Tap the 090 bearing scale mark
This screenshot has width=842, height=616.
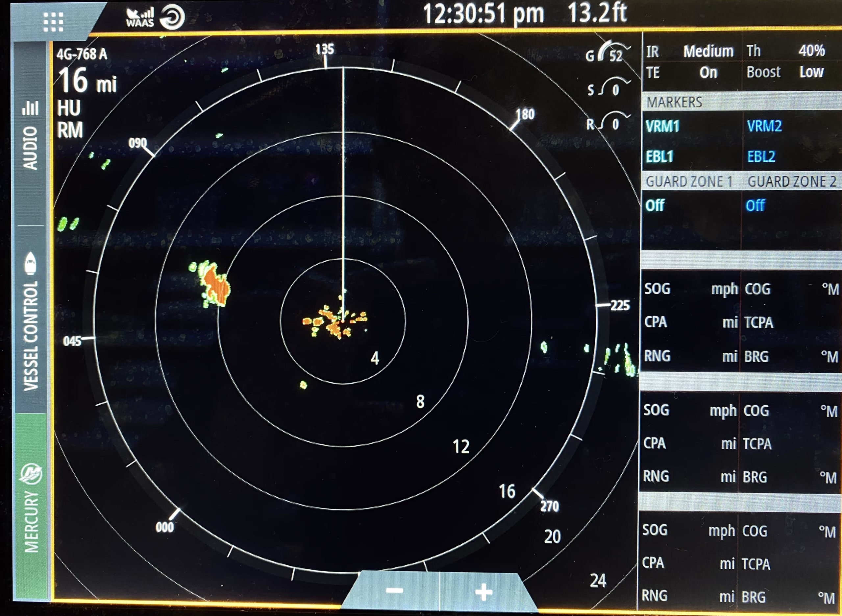[138, 143]
